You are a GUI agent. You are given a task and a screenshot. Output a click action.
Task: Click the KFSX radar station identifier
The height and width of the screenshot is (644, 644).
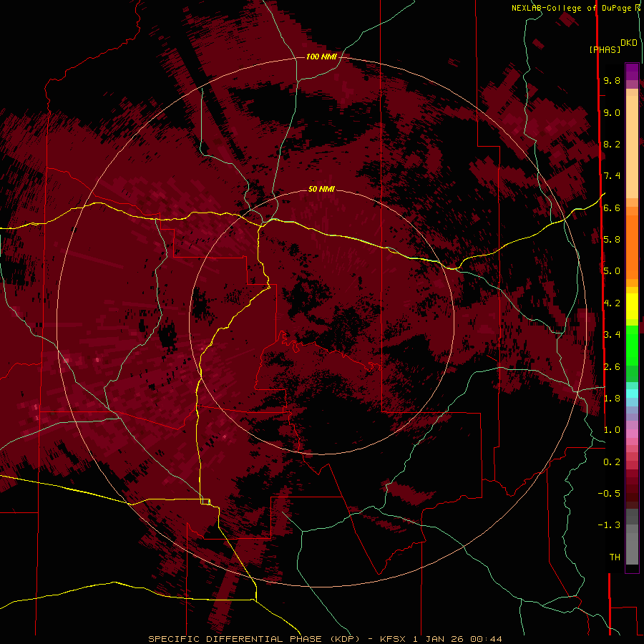point(393,639)
